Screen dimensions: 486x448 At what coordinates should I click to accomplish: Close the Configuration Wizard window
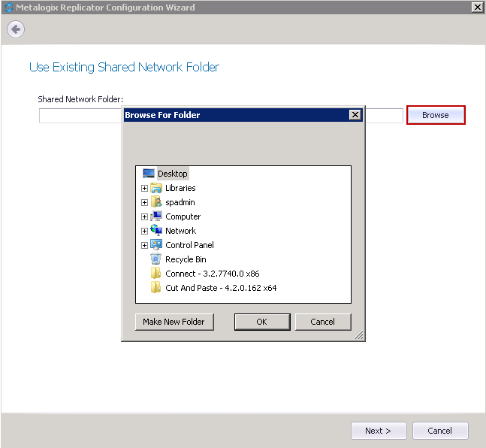[x=477, y=7]
